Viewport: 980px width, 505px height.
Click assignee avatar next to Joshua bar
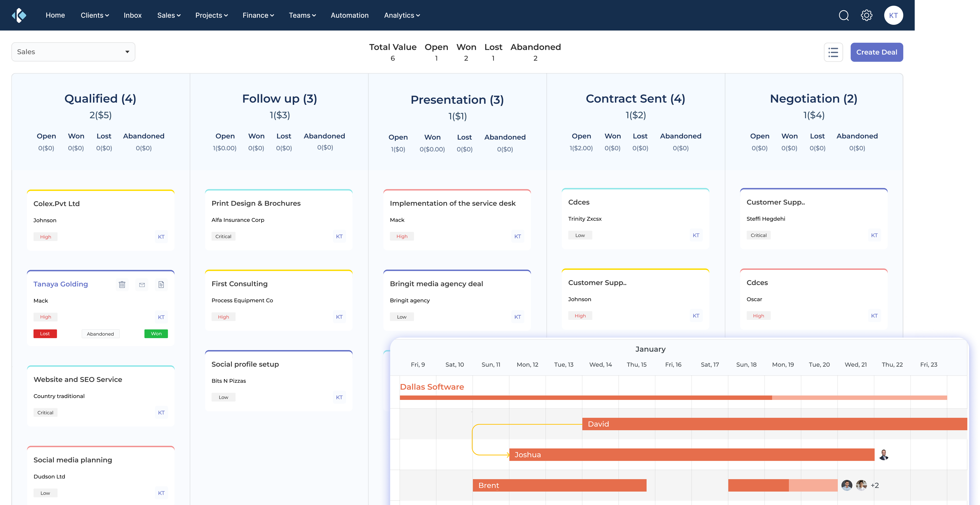[x=883, y=454]
